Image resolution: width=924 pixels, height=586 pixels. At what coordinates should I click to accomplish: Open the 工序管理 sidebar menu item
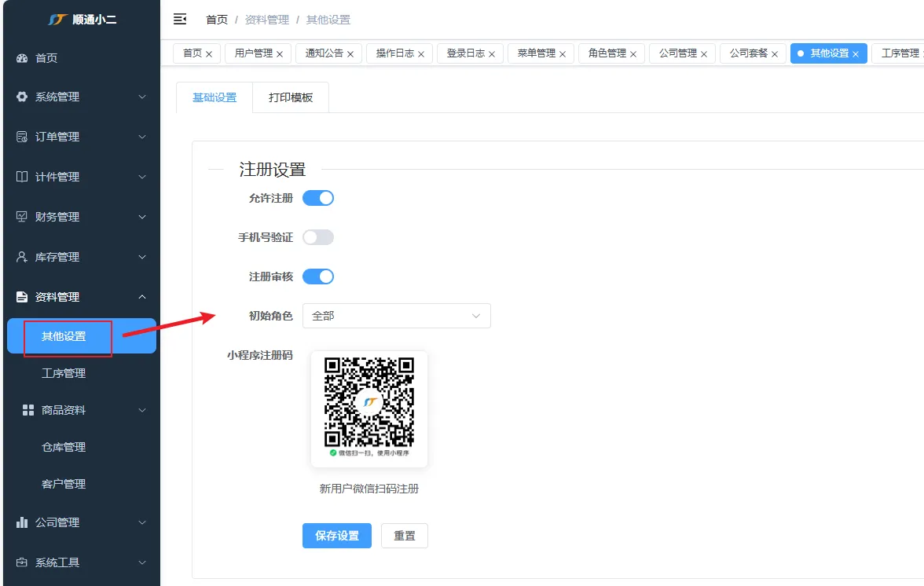64,373
